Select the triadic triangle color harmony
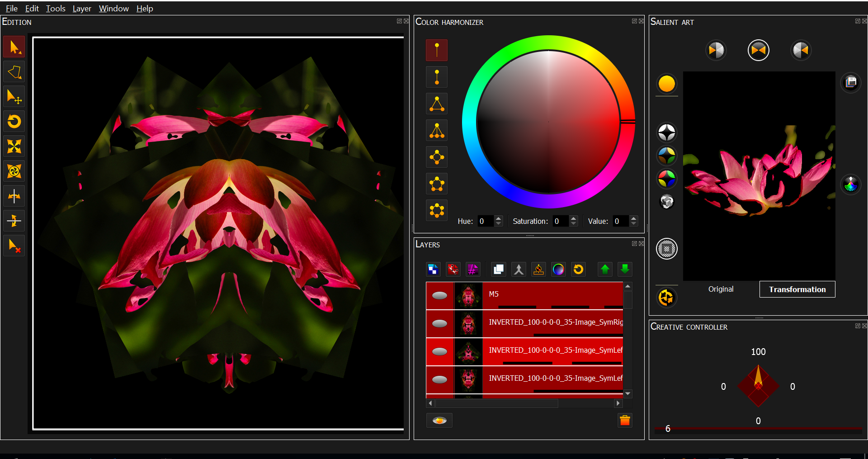The height and width of the screenshot is (459, 868). [437, 104]
